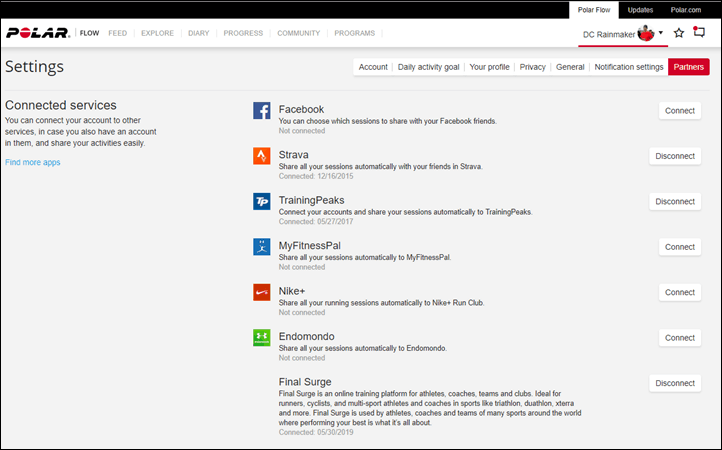Open the Community navigation item
Image resolution: width=722 pixels, height=450 pixels.
tap(298, 33)
